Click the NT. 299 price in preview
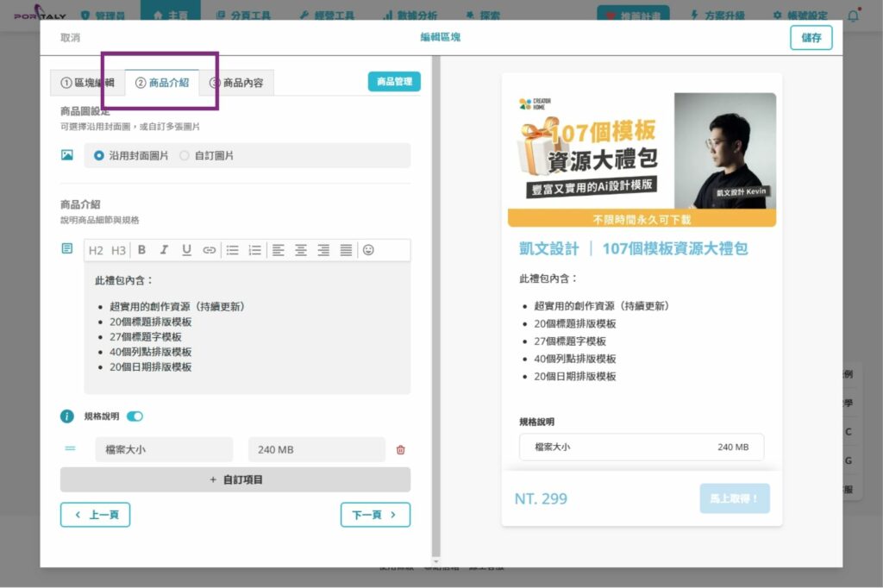 tap(541, 499)
